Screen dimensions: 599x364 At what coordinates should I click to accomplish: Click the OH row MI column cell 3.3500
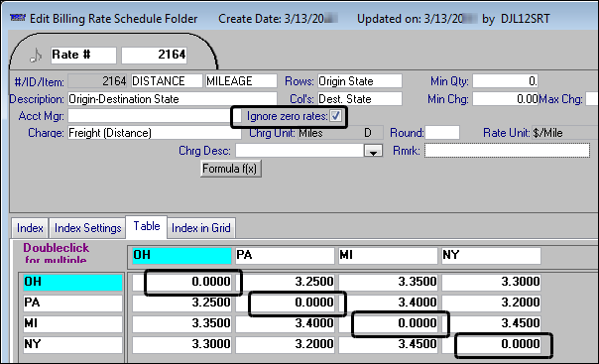(388, 282)
